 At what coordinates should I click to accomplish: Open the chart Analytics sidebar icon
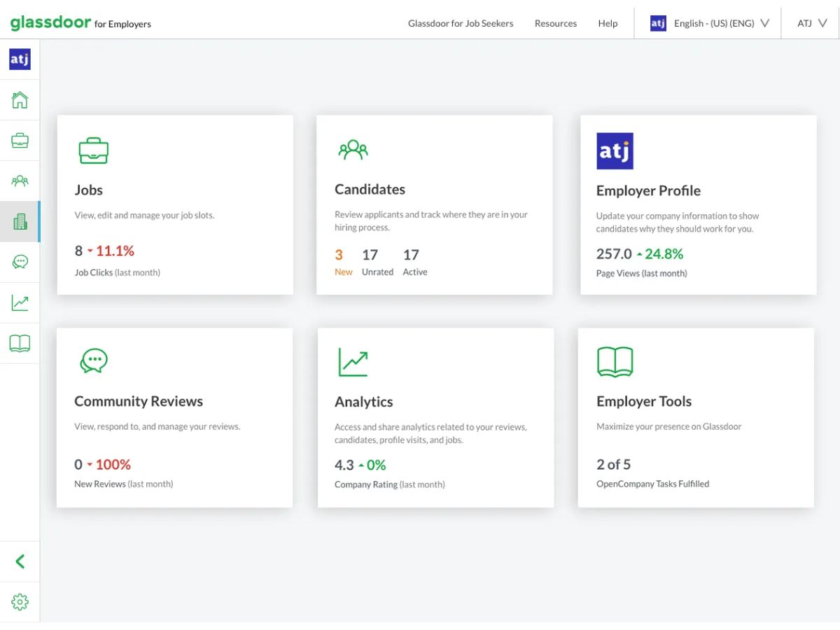coord(20,303)
